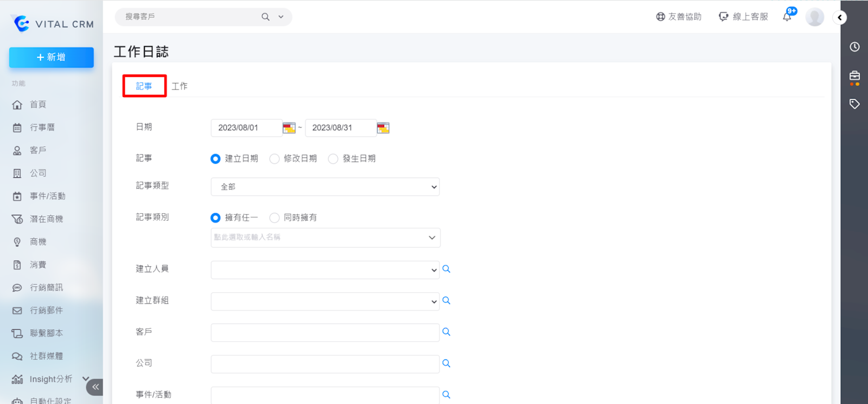This screenshot has width=868, height=404.
Task: Select the 發生日期 radio option
Action: click(333, 159)
